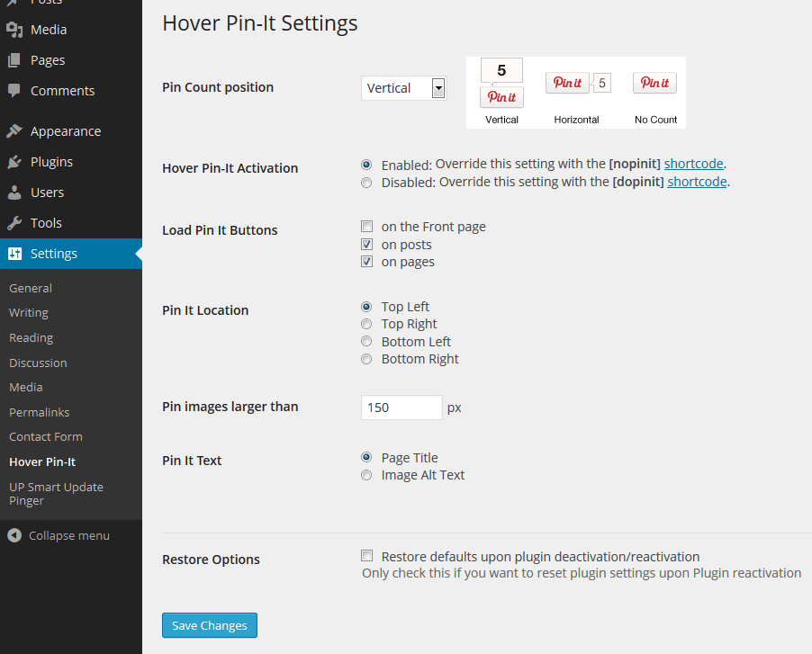Uncheck the 'on posts' checkbox

pyautogui.click(x=366, y=245)
